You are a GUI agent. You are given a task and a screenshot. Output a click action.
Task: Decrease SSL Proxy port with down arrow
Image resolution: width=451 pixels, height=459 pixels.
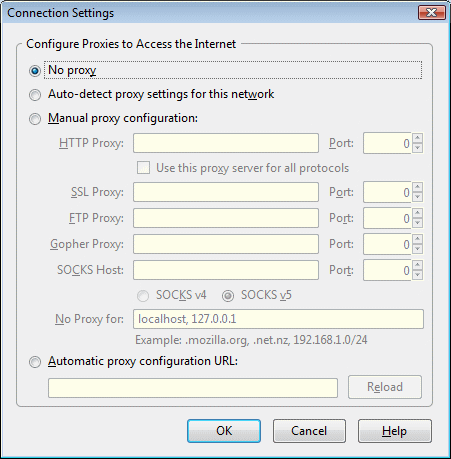tap(417, 197)
